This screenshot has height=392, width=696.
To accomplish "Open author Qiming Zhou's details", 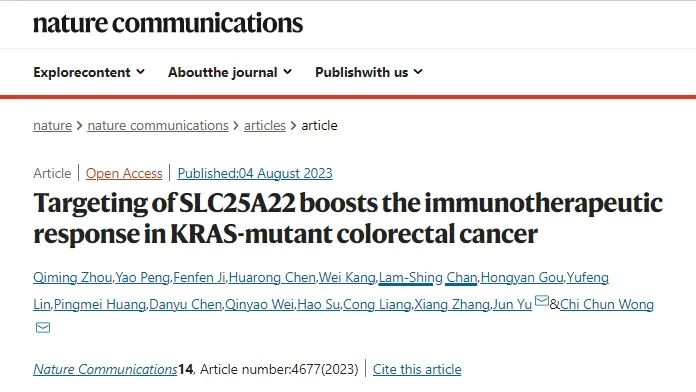I will tap(72, 277).
